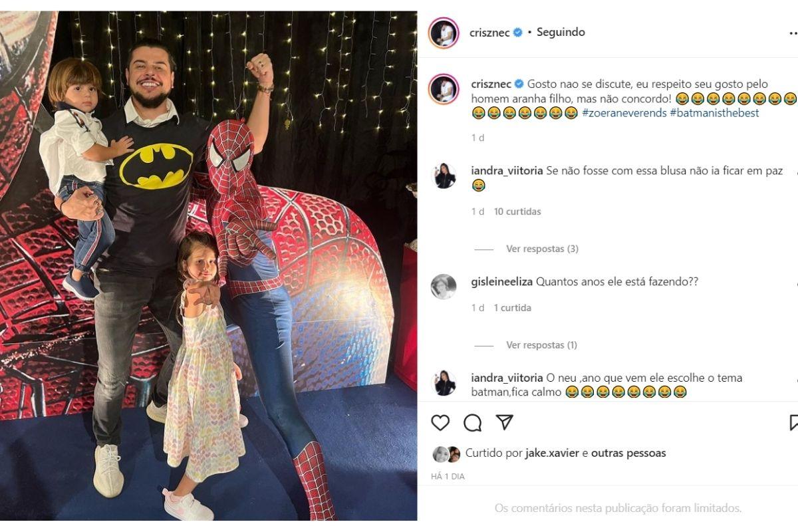Open the #batmanisthebest hashtag
The width and height of the screenshot is (798, 532).
[x=714, y=113]
